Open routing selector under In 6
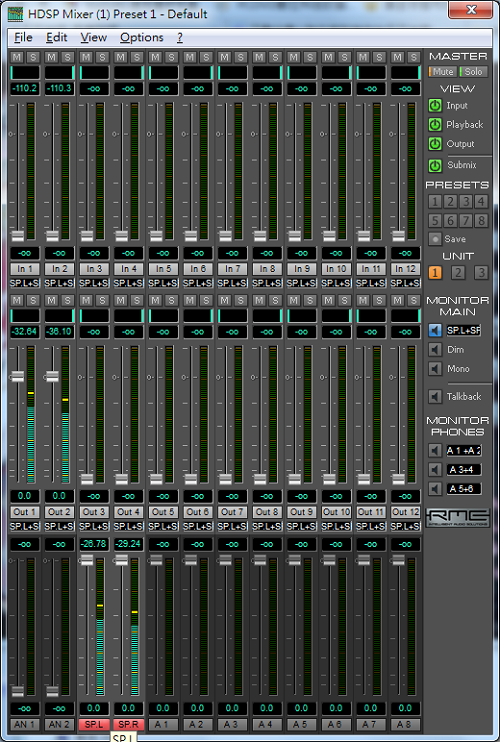Image resolution: width=500 pixels, height=742 pixels. [x=198, y=283]
